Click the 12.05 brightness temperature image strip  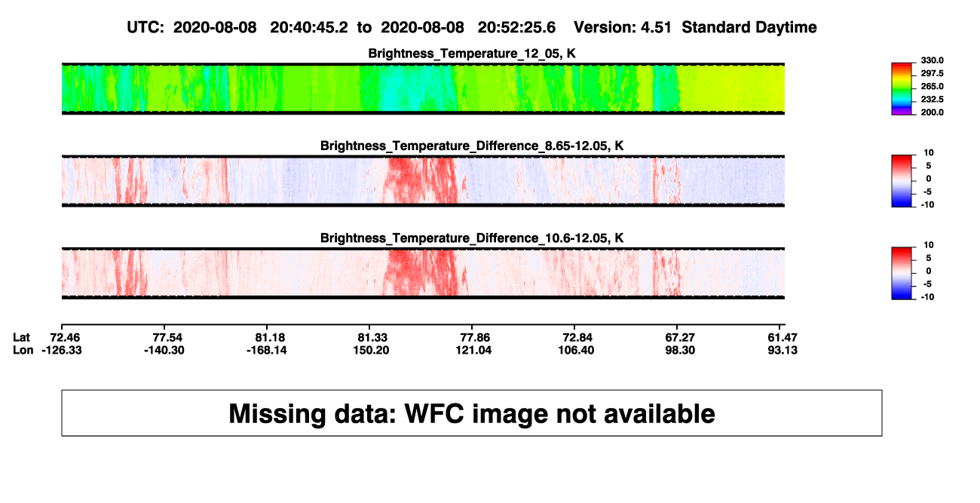pos(423,89)
